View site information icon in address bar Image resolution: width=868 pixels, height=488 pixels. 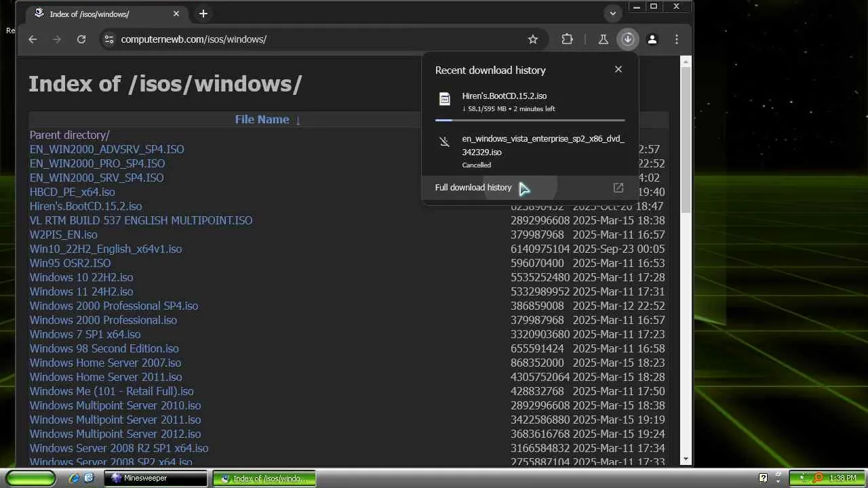[108, 39]
